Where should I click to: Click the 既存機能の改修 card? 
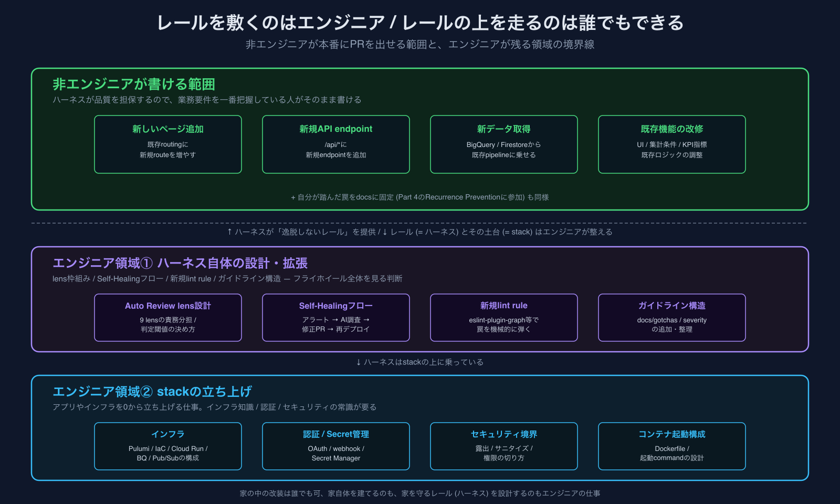672,144
